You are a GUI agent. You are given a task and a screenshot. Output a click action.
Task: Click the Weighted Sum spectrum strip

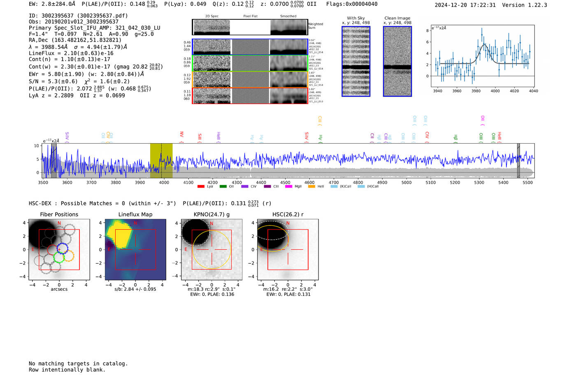pyautogui.click(x=250, y=27)
